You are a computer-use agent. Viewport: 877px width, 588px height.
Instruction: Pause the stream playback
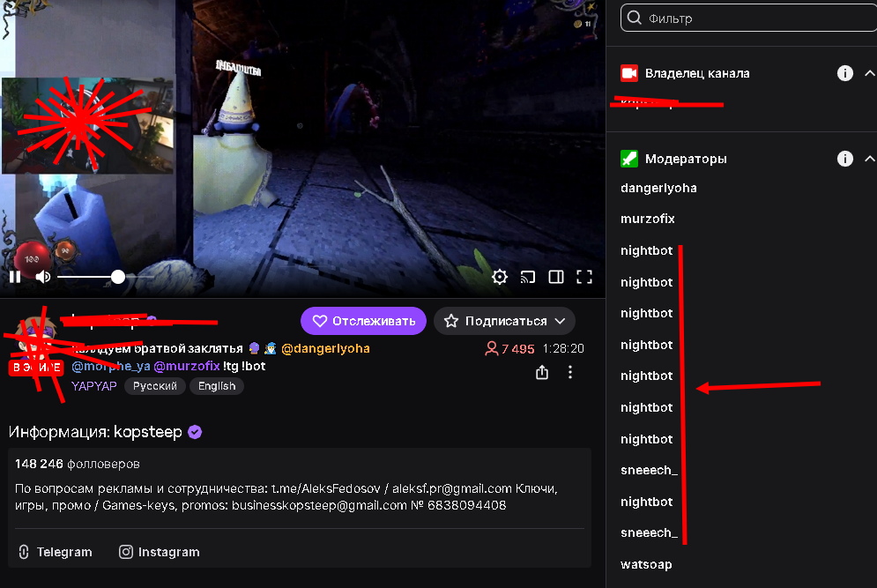[15, 277]
